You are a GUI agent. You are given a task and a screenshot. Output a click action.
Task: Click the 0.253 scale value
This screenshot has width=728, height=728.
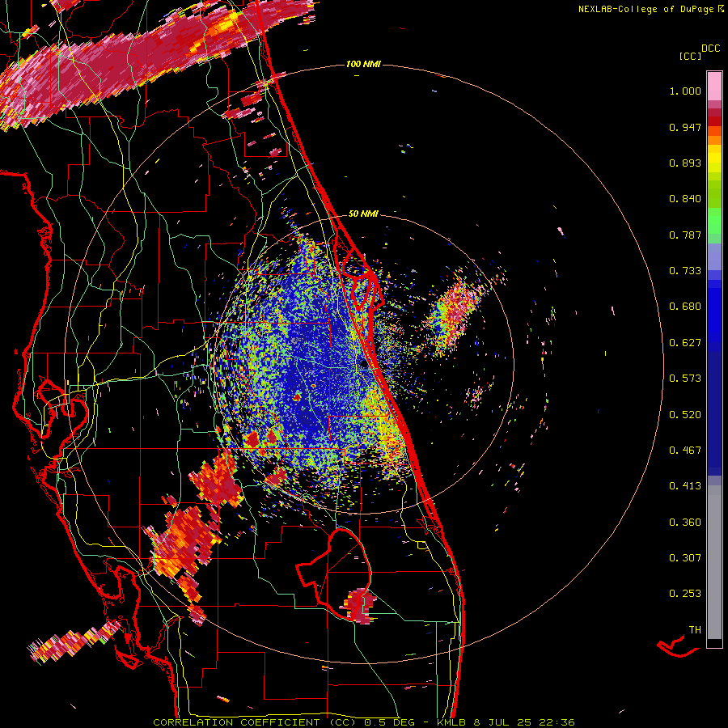pyautogui.click(x=685, y=594)
